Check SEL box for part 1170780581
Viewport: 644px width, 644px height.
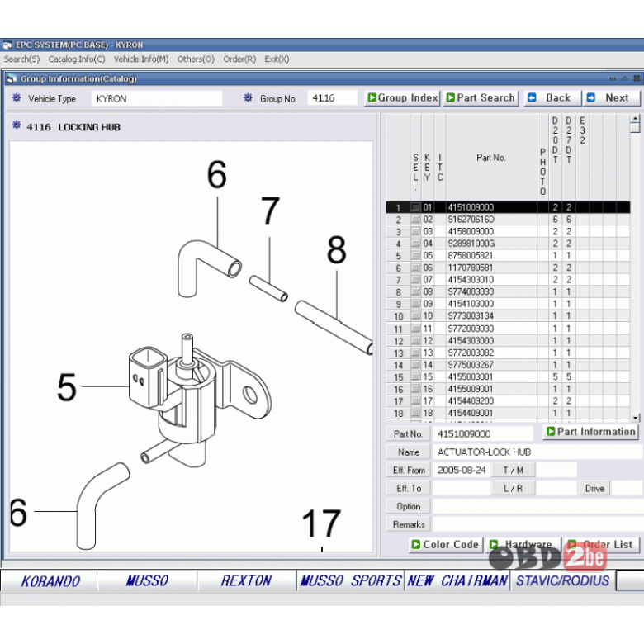pos(415,268)
